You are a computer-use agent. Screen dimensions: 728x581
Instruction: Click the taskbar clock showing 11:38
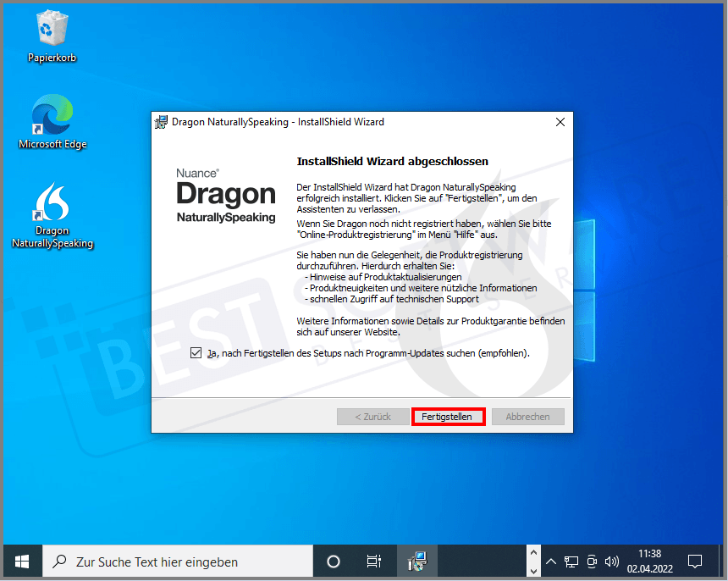click(x=650, y=562)
